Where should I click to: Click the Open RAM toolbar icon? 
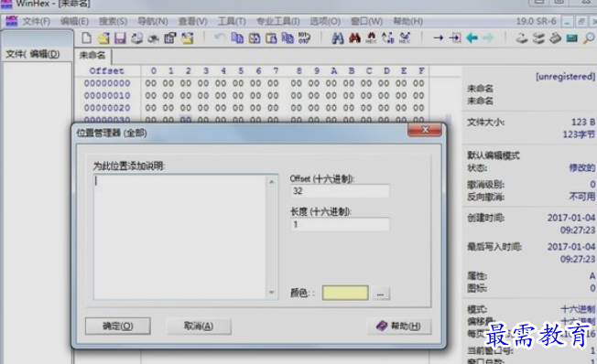572,37
